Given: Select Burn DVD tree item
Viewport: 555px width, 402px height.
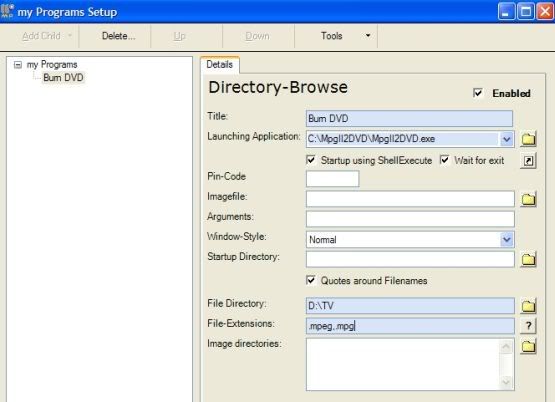Looking at the screenshot, I should click(63, 77).
